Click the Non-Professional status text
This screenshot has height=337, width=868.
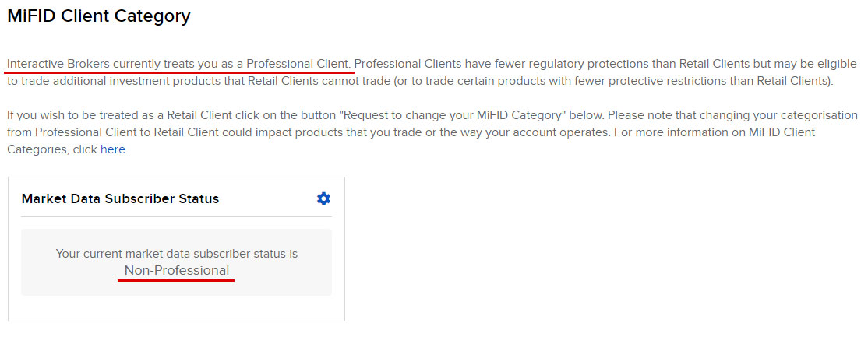pos(177,271)
